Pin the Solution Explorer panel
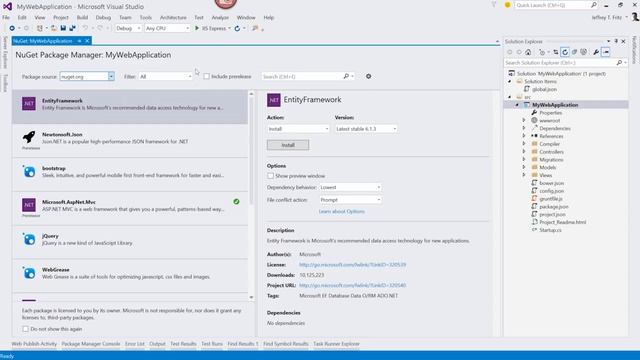Viewport: 640px width, 360px height. point(616,41)
